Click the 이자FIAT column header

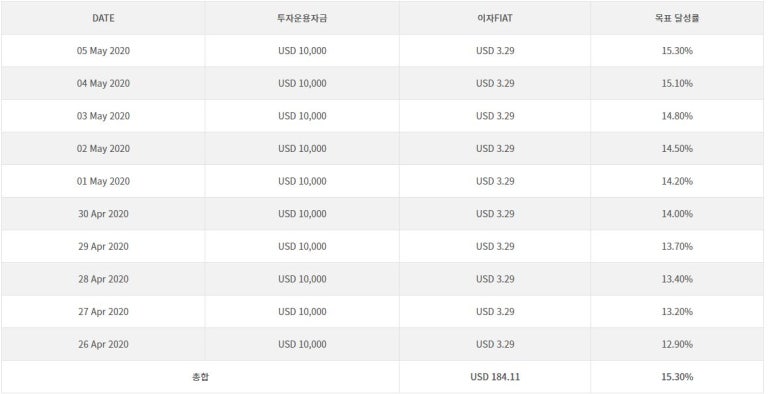[494, 18]
